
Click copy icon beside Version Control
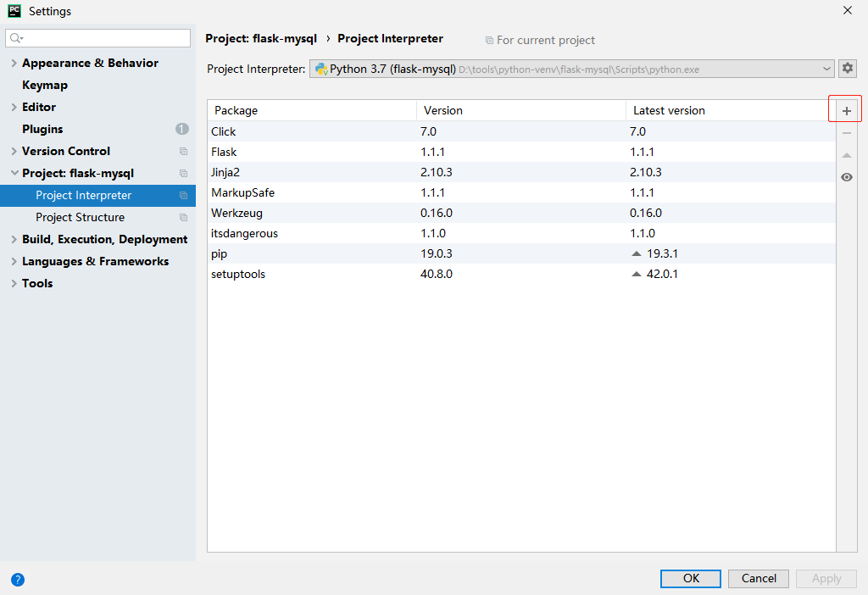[183, 151]
